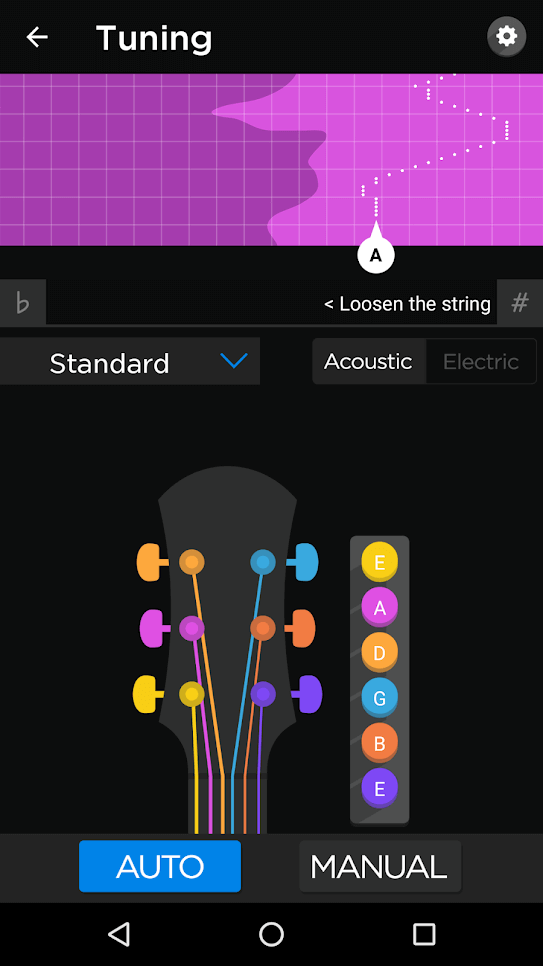Switch instrument to Electric
Viewport: 543px width, 966px height.
point(481,361)
